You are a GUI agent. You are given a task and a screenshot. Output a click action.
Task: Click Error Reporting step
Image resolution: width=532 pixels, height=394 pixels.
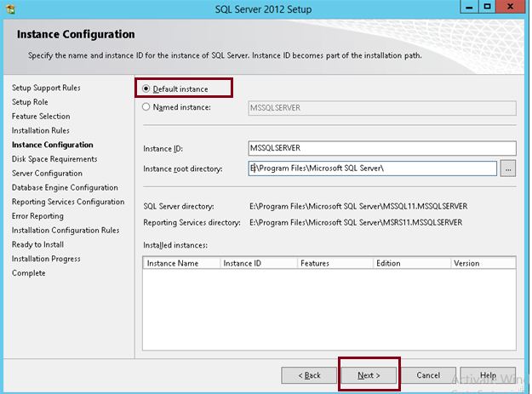(x=37, y=216)
